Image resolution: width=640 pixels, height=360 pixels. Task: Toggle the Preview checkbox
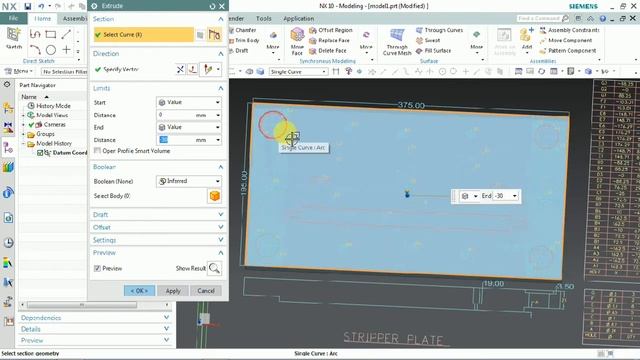97,268
